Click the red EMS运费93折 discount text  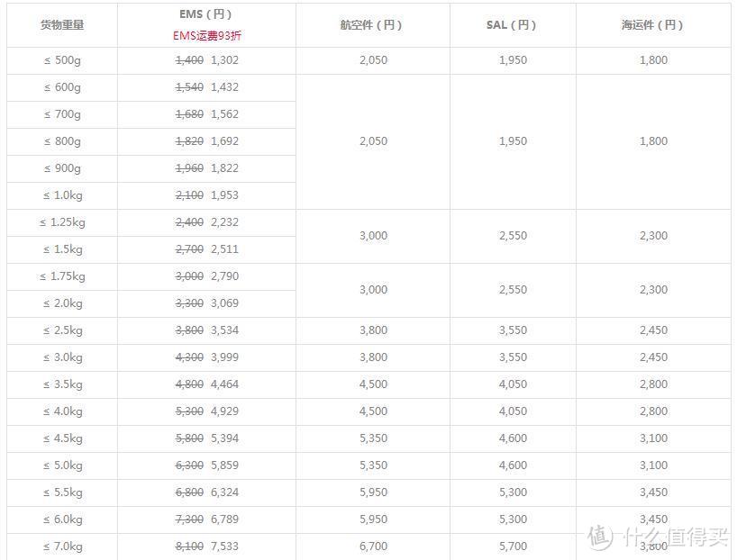(207, 36)
